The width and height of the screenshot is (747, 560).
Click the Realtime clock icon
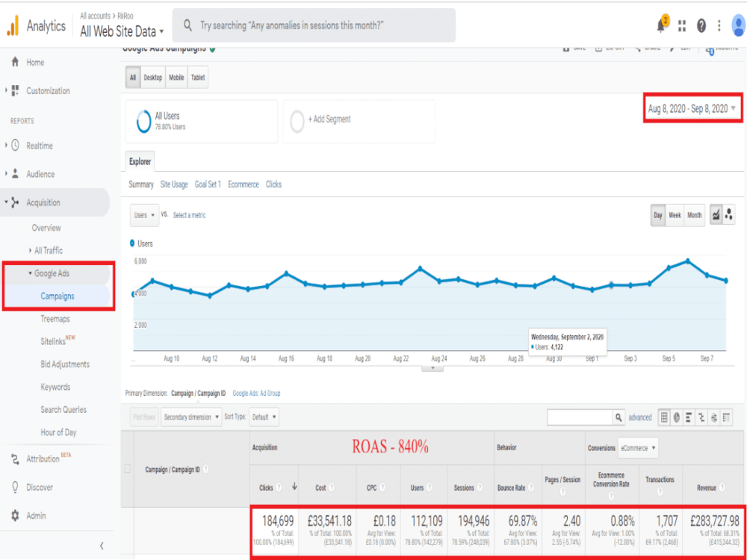[x=15, y=146]
